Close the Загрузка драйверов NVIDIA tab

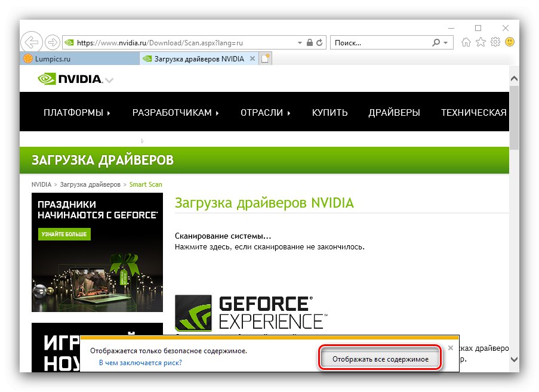[252, 58]
